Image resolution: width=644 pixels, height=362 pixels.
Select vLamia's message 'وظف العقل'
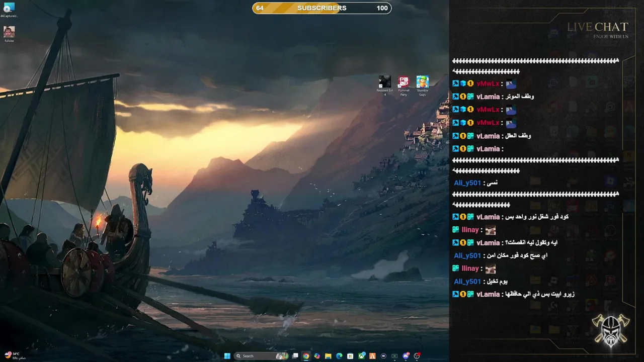coord(518,136)
